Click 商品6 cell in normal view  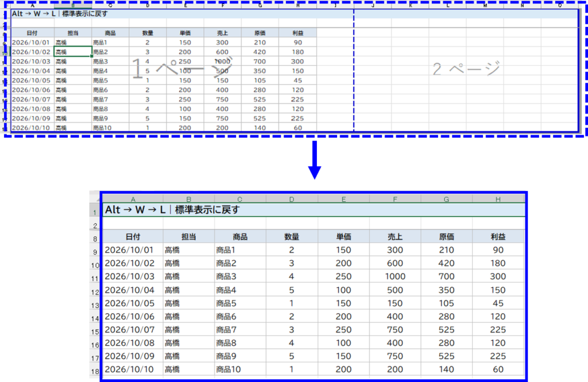pyautogui.click(x=240, y=317)
